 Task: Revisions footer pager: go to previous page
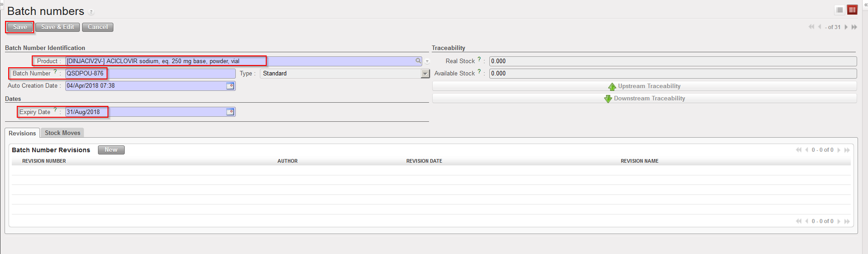coord(807,221)
